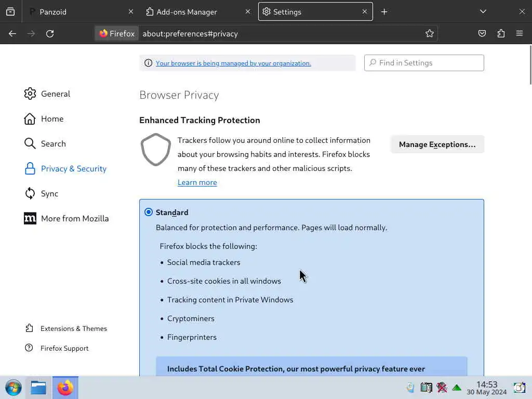Click "Social media trackers" list item

pos(204,262)
